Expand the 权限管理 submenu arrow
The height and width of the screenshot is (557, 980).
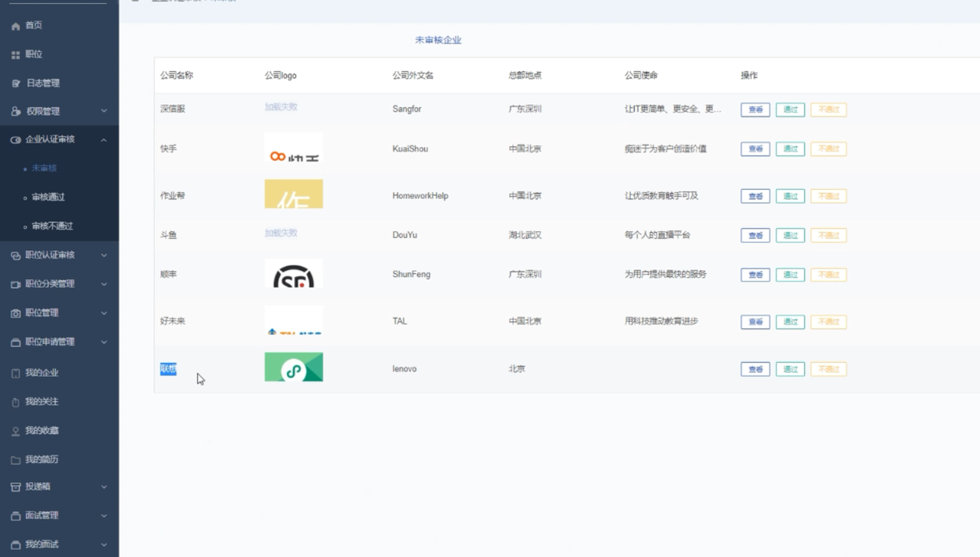[104, 111]
